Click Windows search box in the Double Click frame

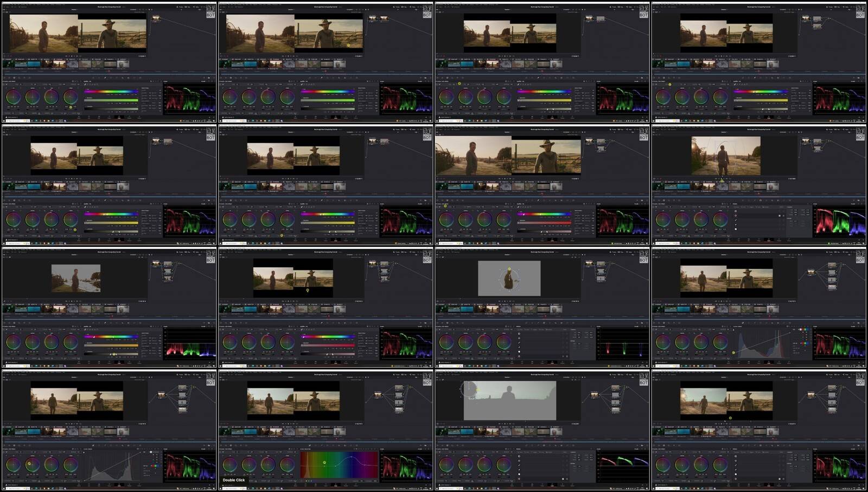tap(234, 489)
